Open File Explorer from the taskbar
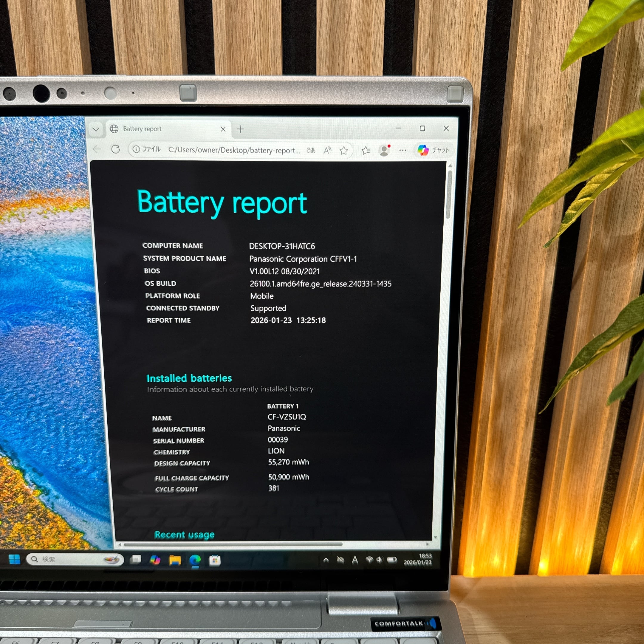The height and width of the screenshot is (644, 644). point(175,560)
